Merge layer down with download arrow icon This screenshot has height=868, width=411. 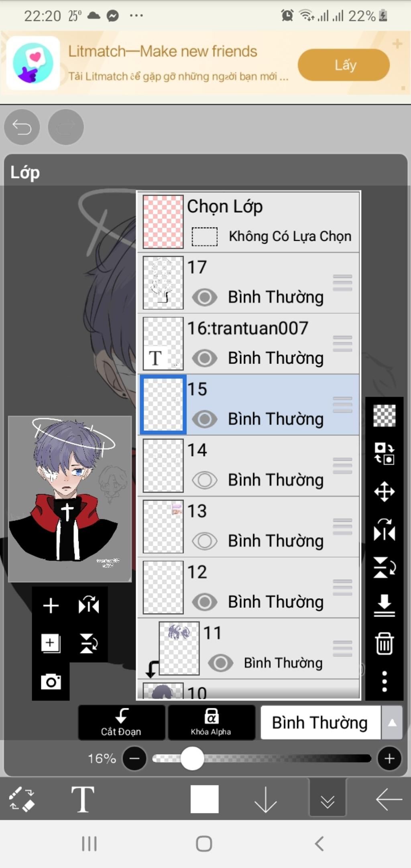point(384,605)
